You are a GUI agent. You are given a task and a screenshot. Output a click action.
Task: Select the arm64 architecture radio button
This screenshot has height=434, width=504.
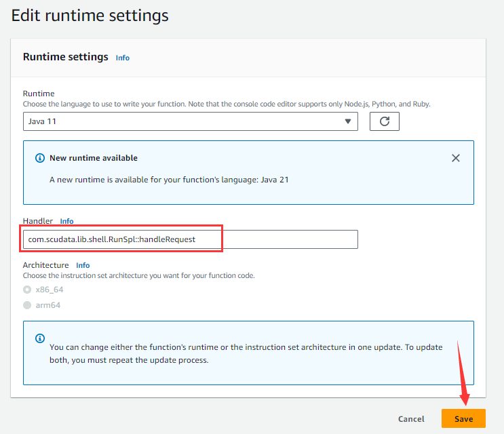(27, 305)
